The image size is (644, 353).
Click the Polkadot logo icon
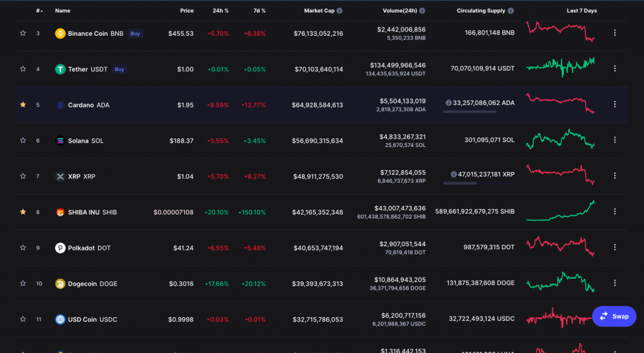60,247
